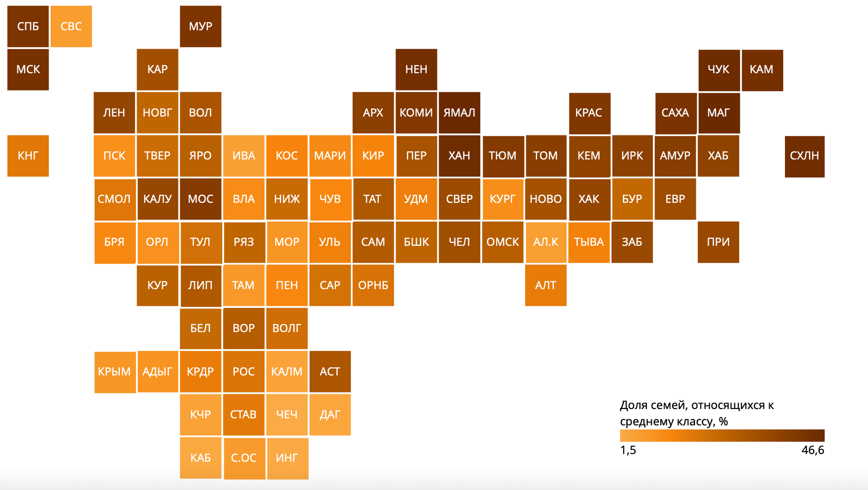
Task: Click the ЯМАЛ region tile
Action: coord(465,116)
